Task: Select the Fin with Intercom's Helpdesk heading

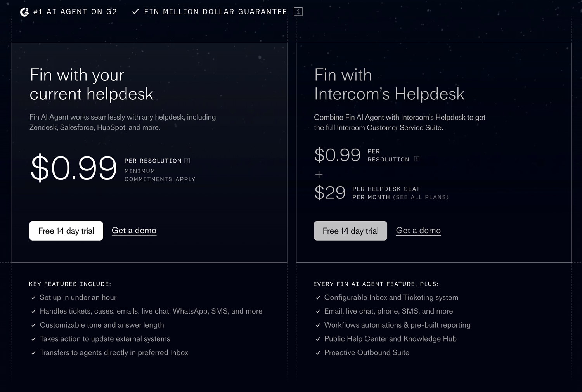Action: 389,84
